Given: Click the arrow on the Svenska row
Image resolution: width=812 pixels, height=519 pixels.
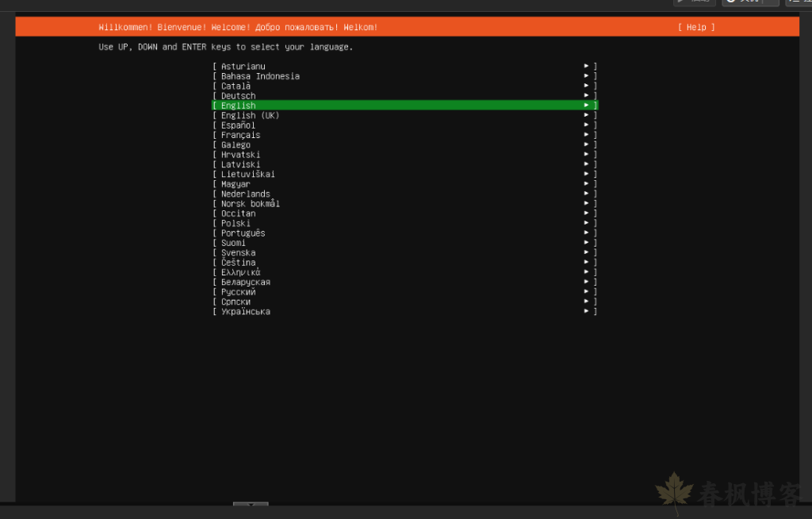Looking at the screenshot, I should tap(586, 252).
